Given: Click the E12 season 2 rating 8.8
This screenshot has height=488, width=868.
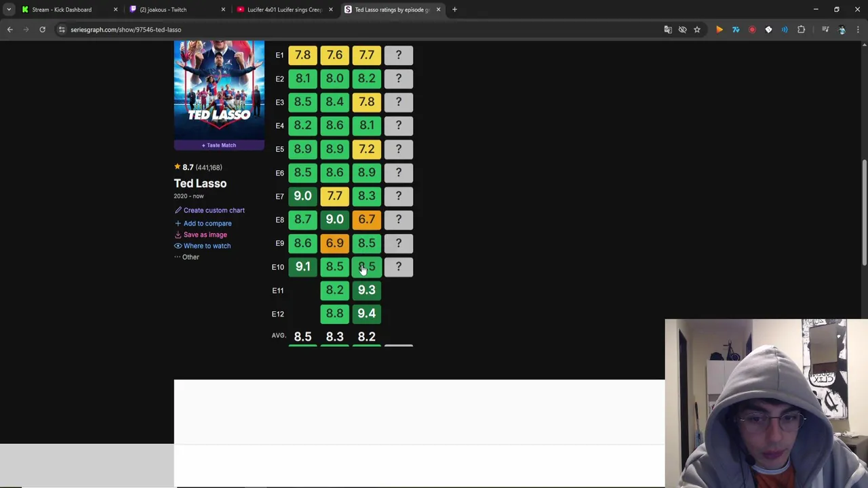Looking at the screenshot, I should 334,313.
